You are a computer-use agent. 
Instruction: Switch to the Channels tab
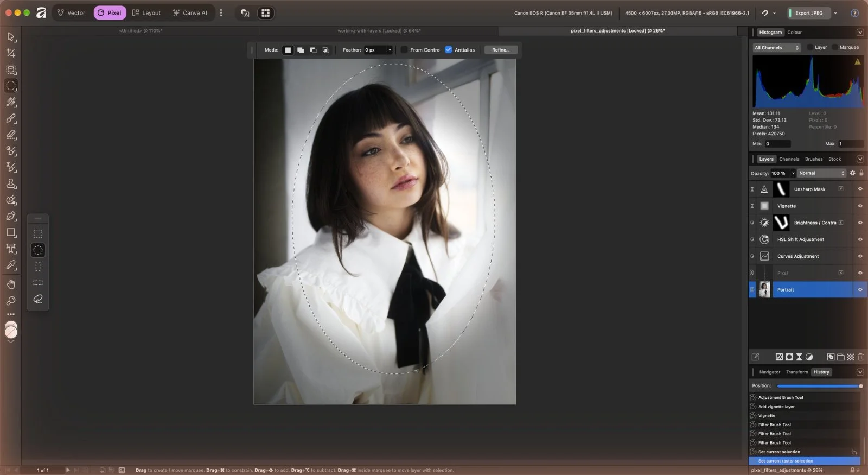(x=789, y=159)
